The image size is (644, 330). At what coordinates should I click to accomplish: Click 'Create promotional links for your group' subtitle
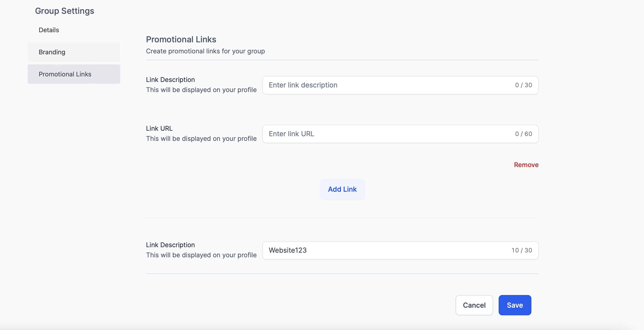tap(205, 51)
